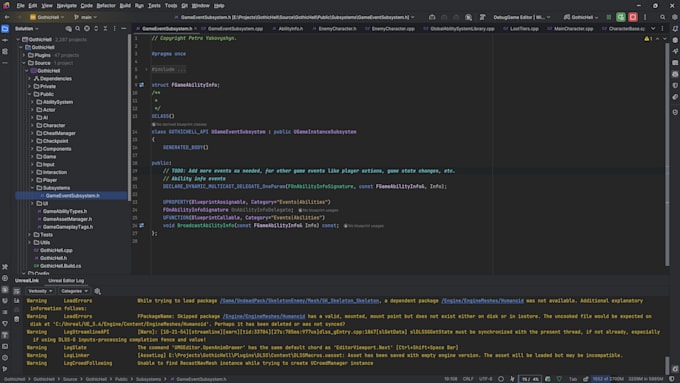Show hidden editor tabs dropdown chevron
Image resolution: width=680 pixels, height=383 pixels.
point(653,29)
